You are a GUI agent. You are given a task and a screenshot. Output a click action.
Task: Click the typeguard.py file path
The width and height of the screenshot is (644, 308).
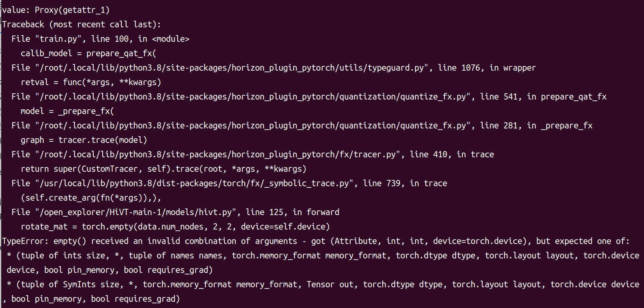232,68
